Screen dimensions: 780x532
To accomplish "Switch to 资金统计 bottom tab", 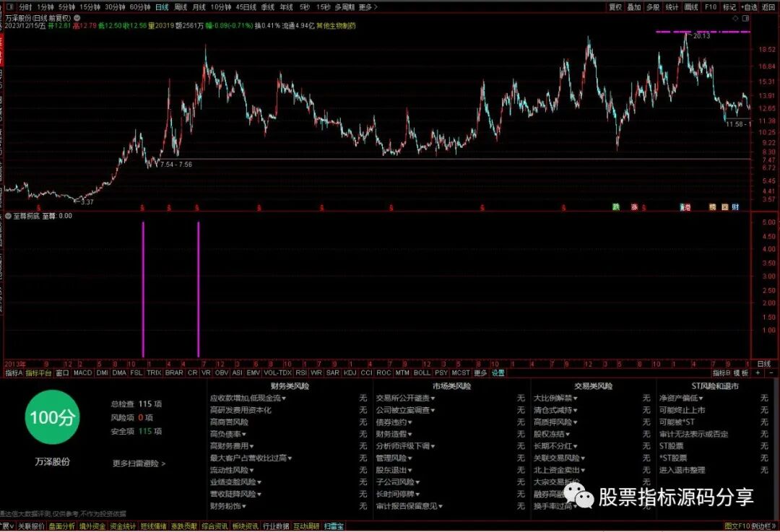I will [122, 526].
